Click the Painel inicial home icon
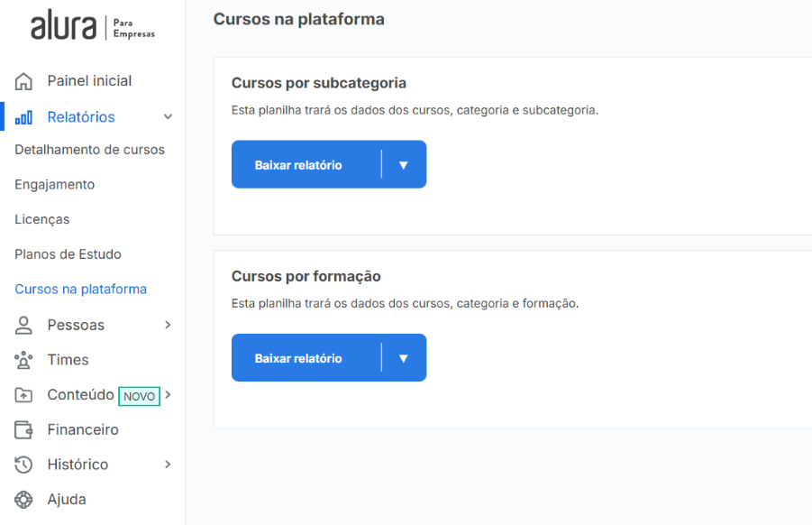 pyautogui.click(x=23, y=81)
